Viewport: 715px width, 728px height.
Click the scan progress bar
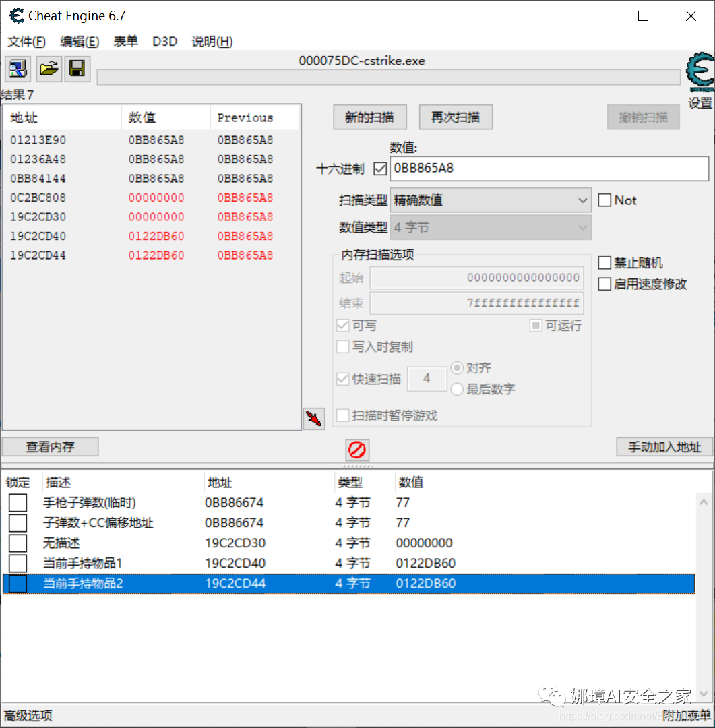389,77
